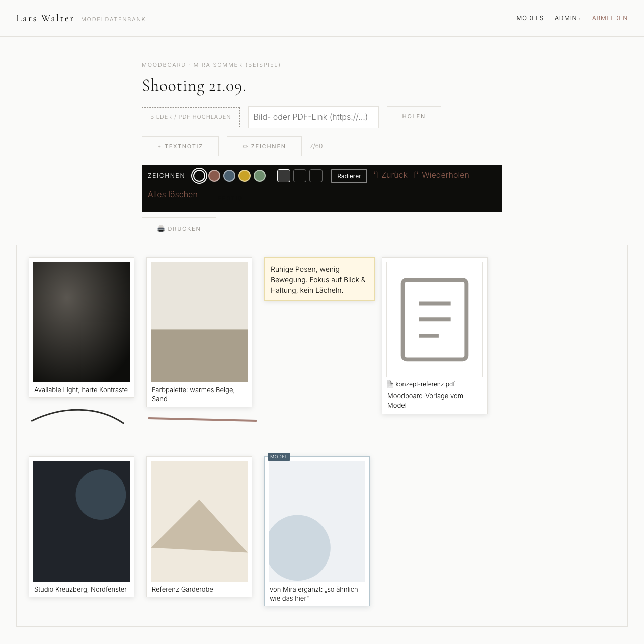Choose the last stroke width box
Image resolution: width=644 pixels, height=644 pixels.
(x=316, y=176)
